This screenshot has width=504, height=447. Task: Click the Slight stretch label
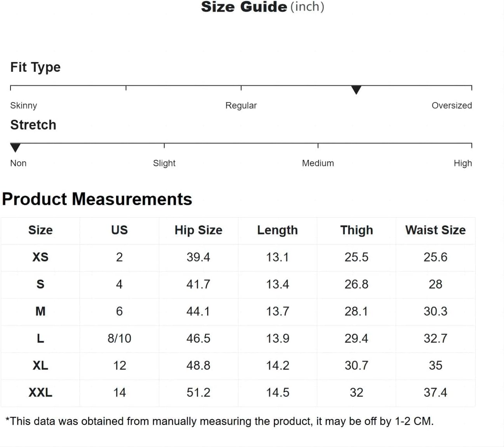[164, 163]
